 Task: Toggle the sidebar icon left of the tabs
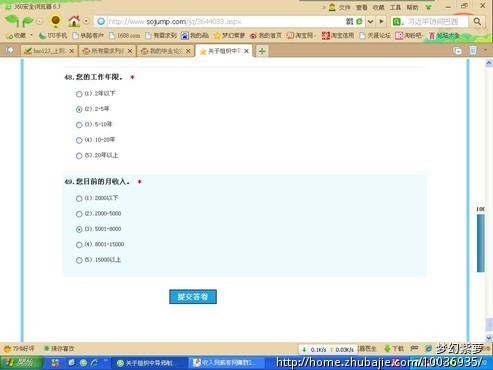coord(10,50)
